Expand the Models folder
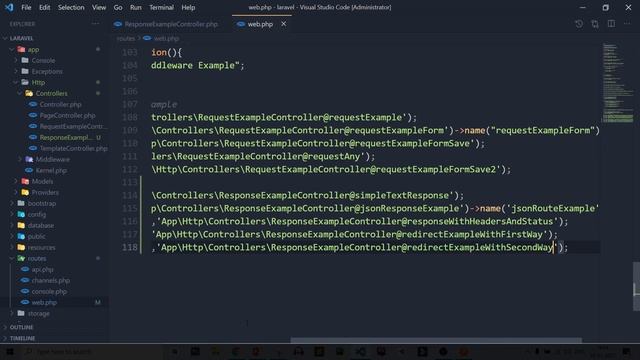640x360 pixels. tap(42, 181)
